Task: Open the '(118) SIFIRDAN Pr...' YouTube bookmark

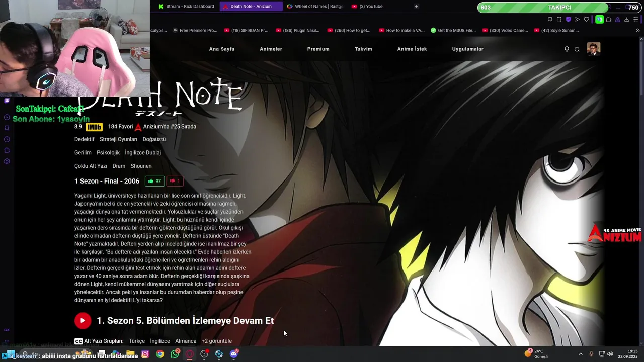Action: (246, 30)
